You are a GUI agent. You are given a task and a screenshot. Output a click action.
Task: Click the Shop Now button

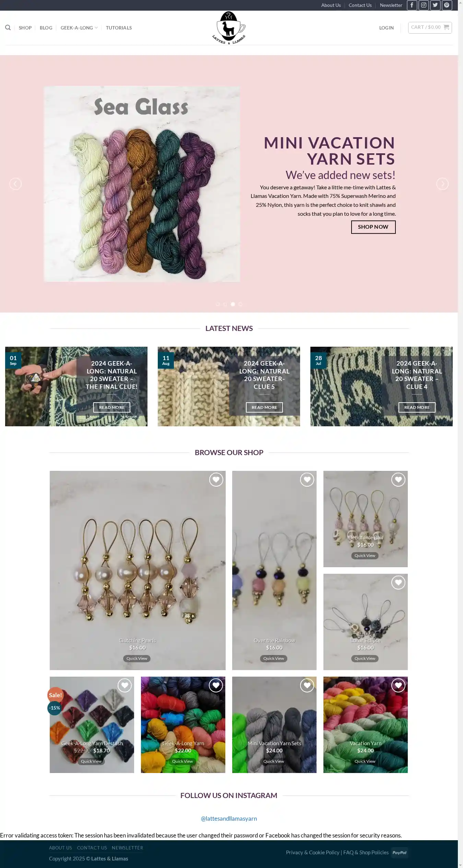373,227
